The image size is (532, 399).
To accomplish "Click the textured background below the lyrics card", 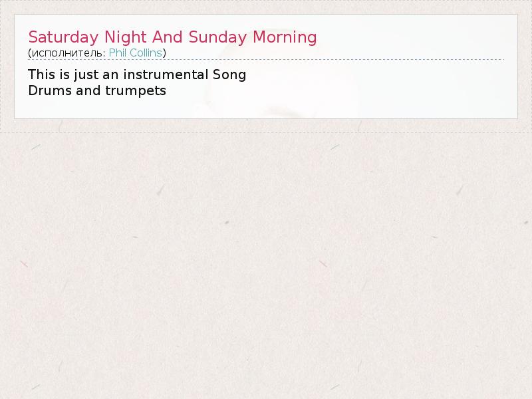I will coord(266,266).
